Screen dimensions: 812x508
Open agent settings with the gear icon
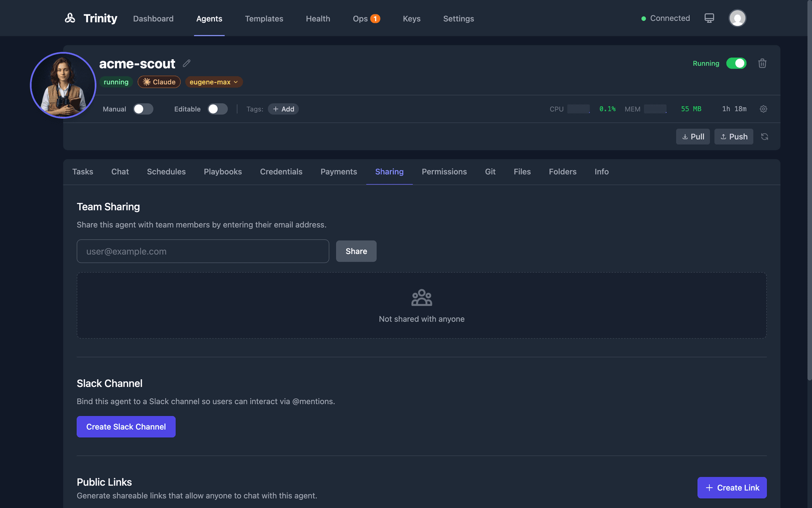[763, 109]
